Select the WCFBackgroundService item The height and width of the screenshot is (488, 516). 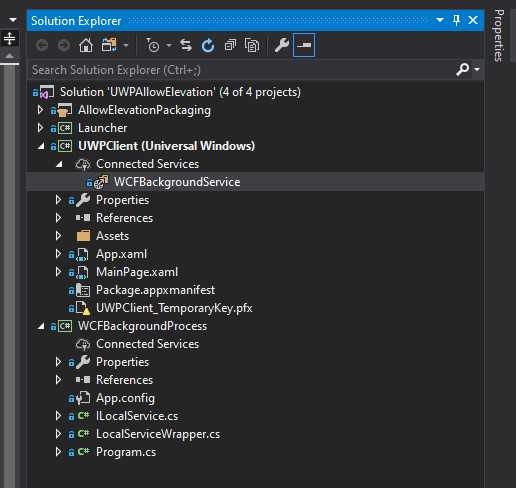click(177, 182)
